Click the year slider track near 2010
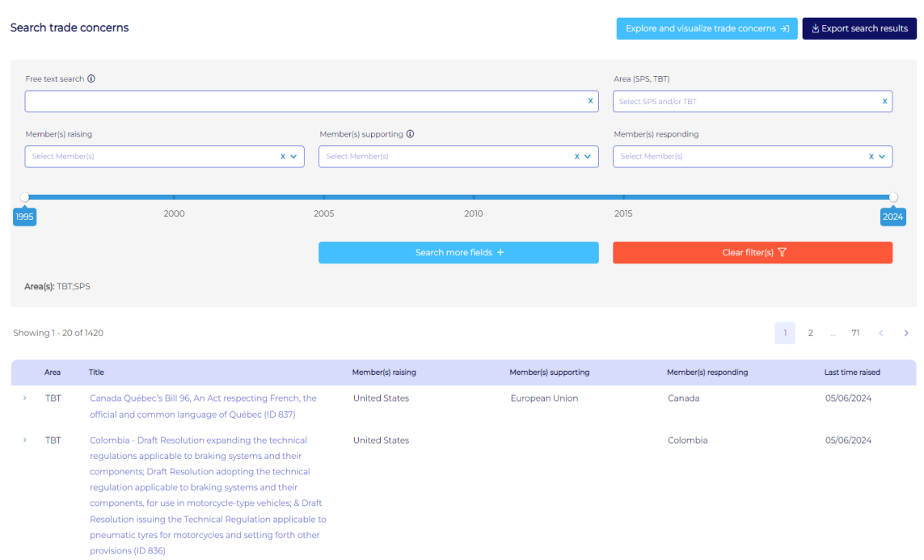Viewport: 924px width, 560px height. (x=473, y=197)
